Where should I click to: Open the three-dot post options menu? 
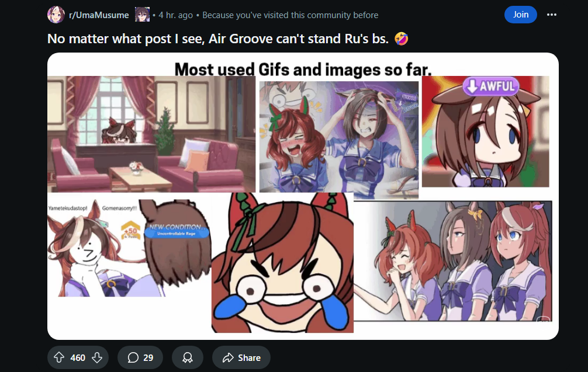pyautogui.click(x=552, y=15)
